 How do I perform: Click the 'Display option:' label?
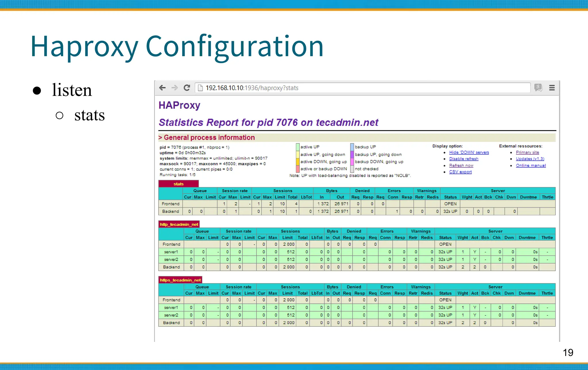tap(448, 146)
